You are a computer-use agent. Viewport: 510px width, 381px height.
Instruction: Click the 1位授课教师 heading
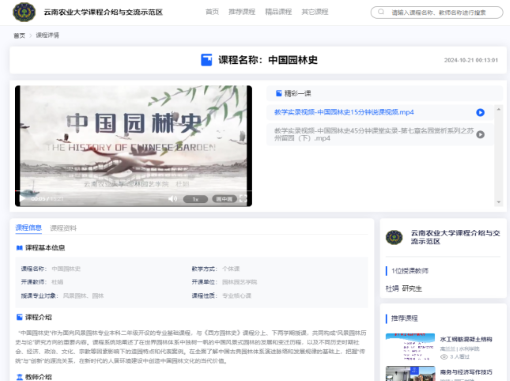410,271
